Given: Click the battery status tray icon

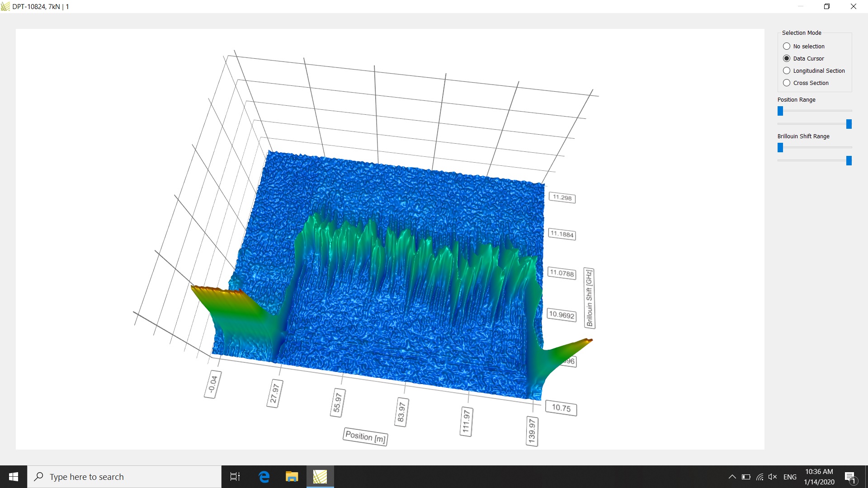Looking at the screenshot, I should coord(746,477).
